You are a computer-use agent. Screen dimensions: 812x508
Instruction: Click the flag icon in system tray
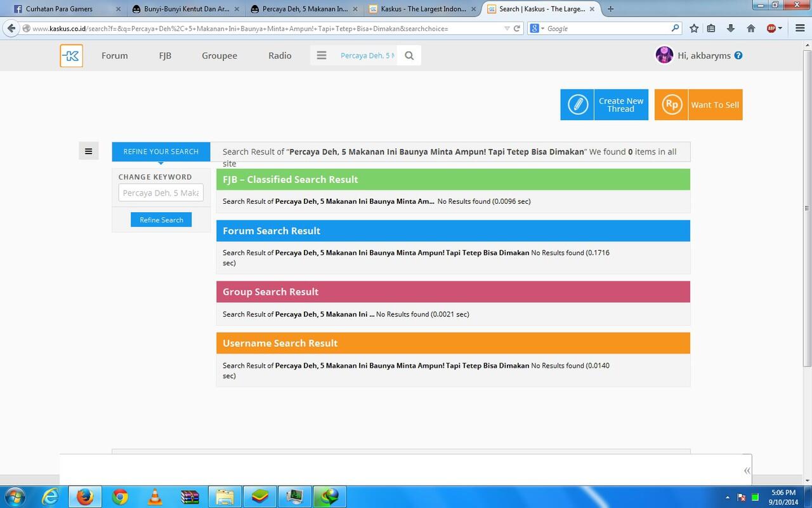click(742, 497)
